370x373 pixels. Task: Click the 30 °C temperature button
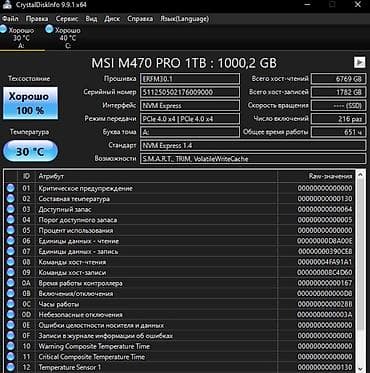[30, 151]
